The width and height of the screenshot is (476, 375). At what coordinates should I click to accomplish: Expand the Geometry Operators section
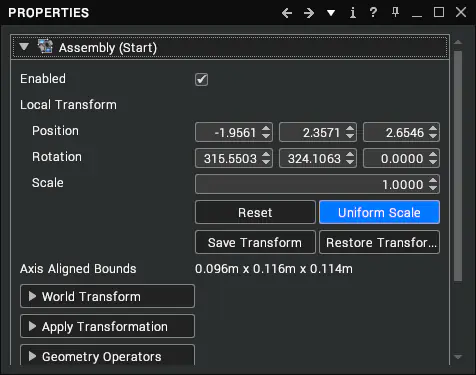(x=107, y=355)
